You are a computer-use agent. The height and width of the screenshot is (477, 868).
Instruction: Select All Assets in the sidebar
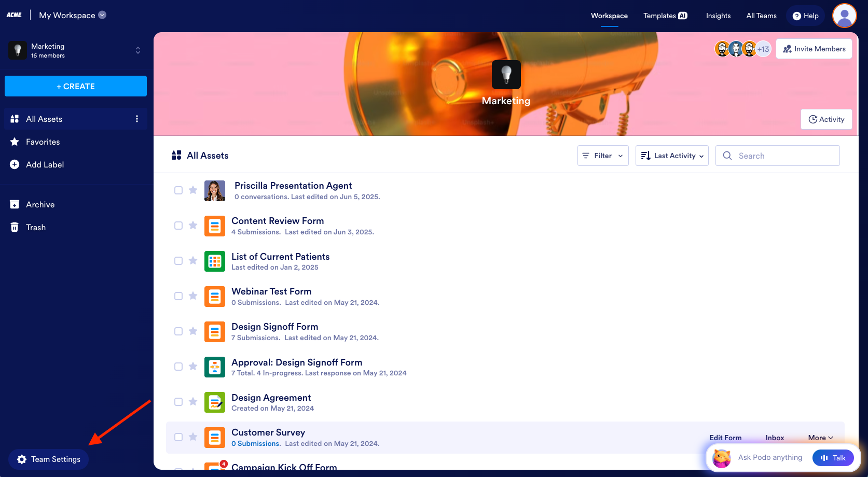pyautogui.click(x=76, y=119)
